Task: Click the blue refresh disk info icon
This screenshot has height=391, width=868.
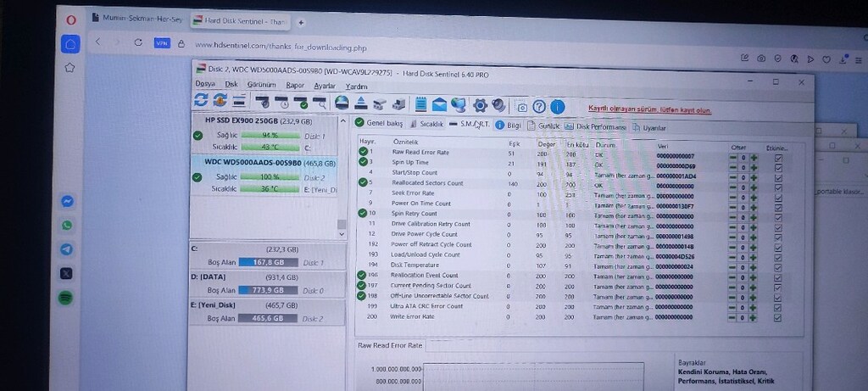Action: pos(201,100)
